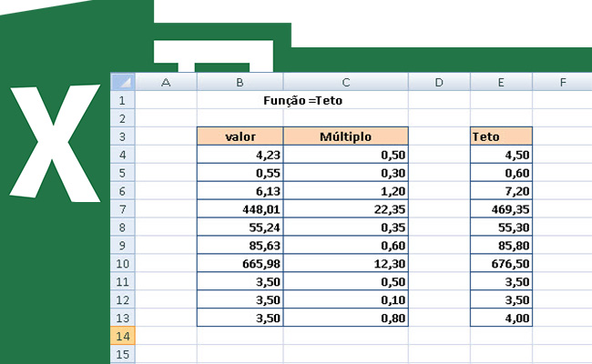
Task: Select the cell with value 12,30
Action: (346, 263)
